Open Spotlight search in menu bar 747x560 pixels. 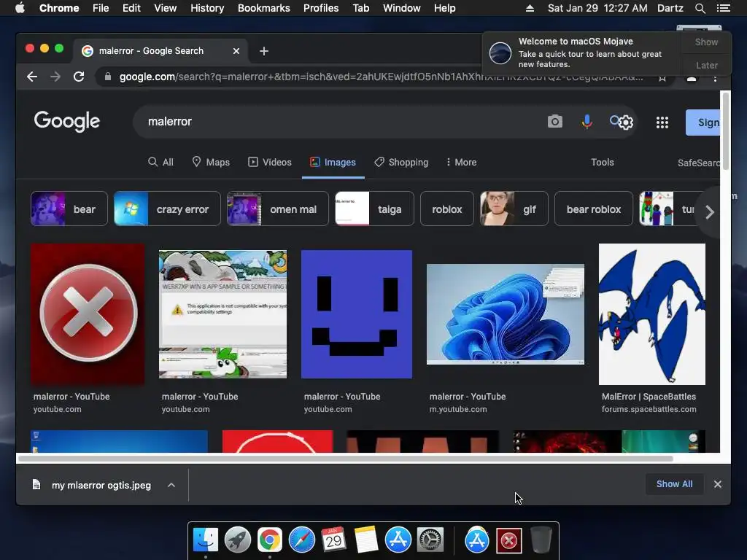700,8
